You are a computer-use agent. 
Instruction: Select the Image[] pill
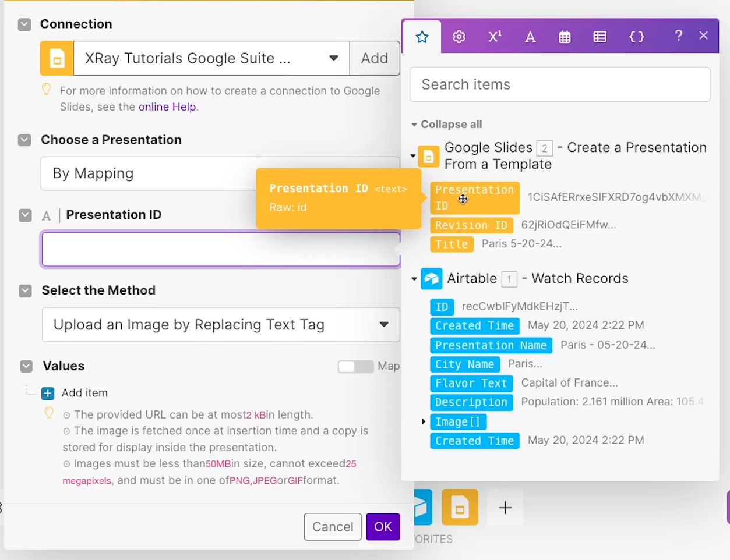pyautogui.click(x=458, y=422)
